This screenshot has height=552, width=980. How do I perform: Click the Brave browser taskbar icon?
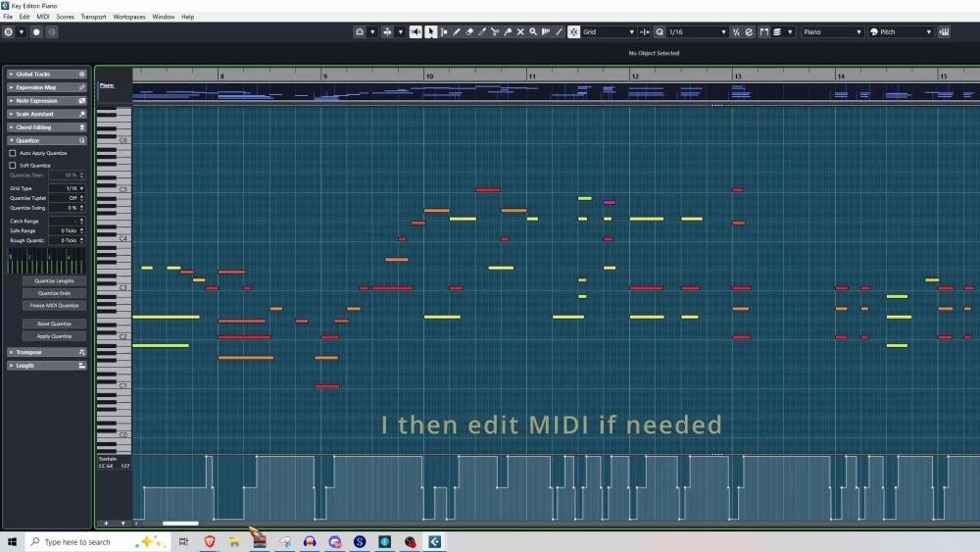click(x=210, y=542)
